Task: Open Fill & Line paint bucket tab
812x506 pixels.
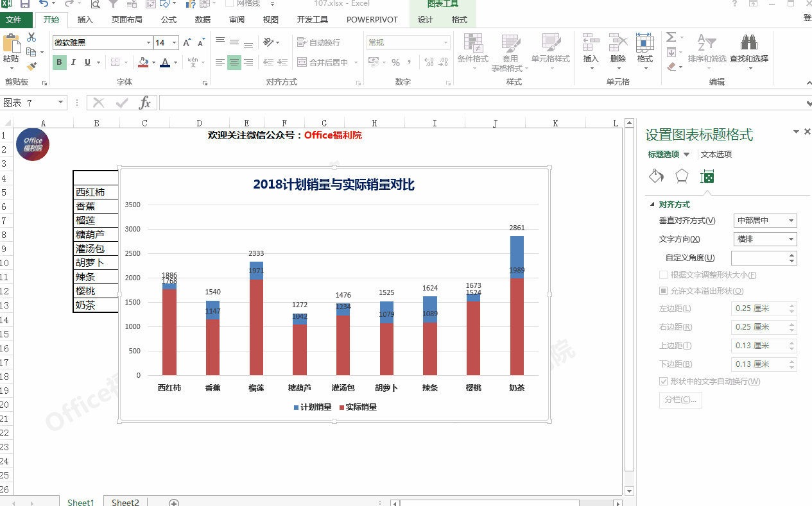Action: click(x=656, y=176)
